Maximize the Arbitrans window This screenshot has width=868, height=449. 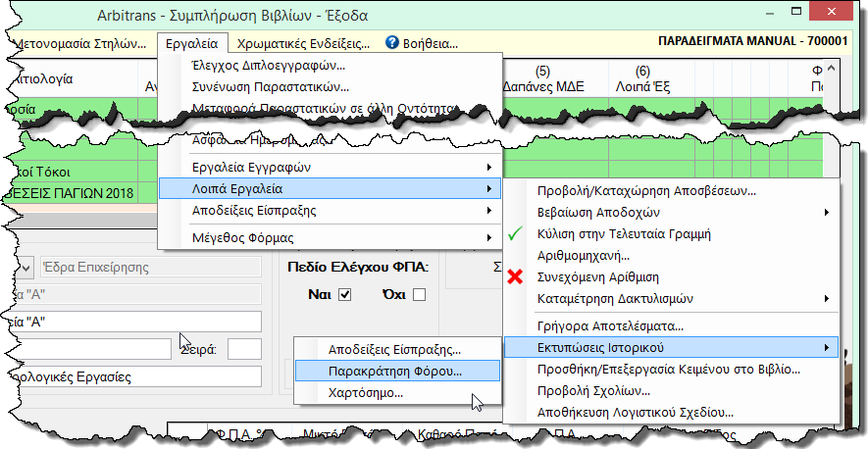(x=796, y=11)
